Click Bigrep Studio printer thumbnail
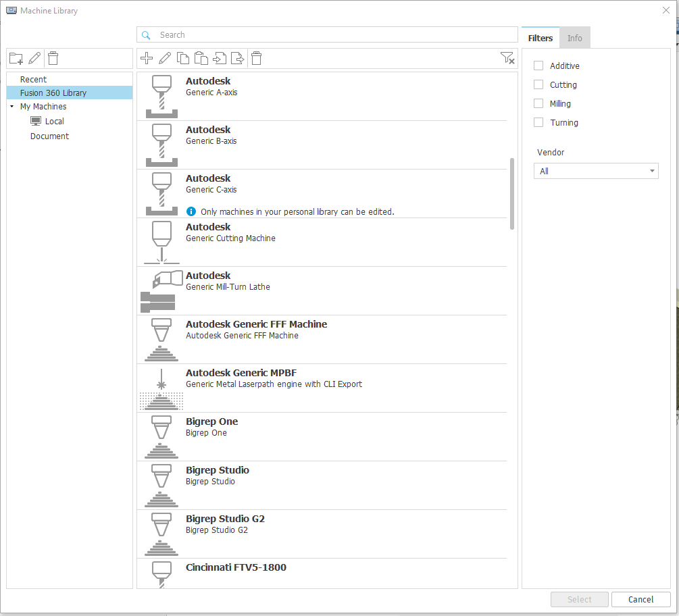This screenshot has height=616, width=679. [x=161, y=485]
